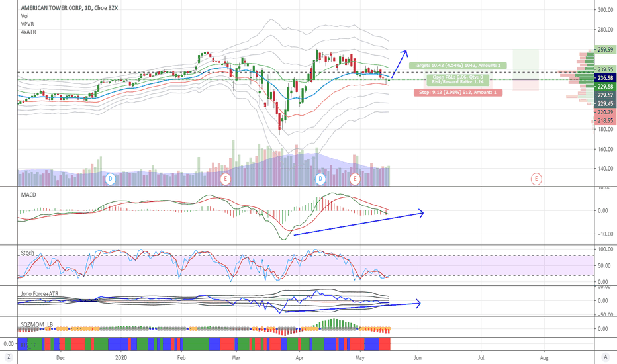Click the 2020 label on time axis
The height and width of the screenshot is (364, 617).
click(121, 357)
